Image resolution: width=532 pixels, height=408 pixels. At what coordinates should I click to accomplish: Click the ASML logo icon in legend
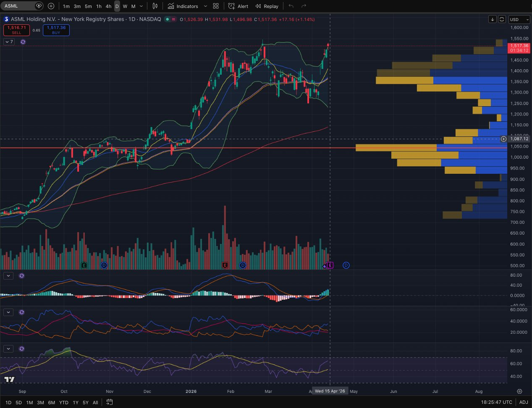click(x=6, y=19)
